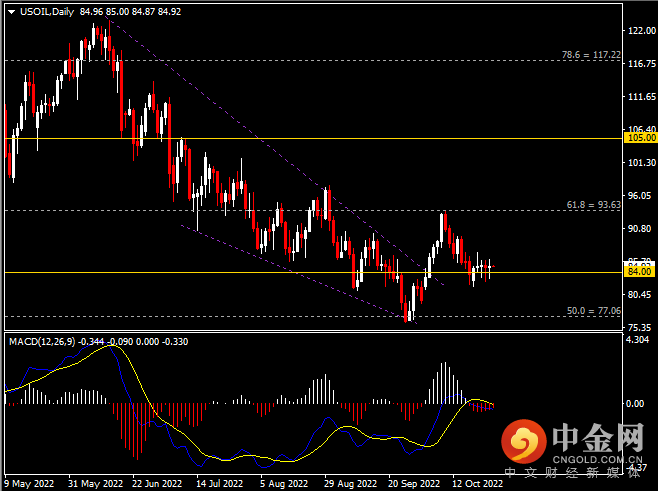The image size is (658, 491).
Task: Select price axis value 111.65
Action: tap(642, 97)
